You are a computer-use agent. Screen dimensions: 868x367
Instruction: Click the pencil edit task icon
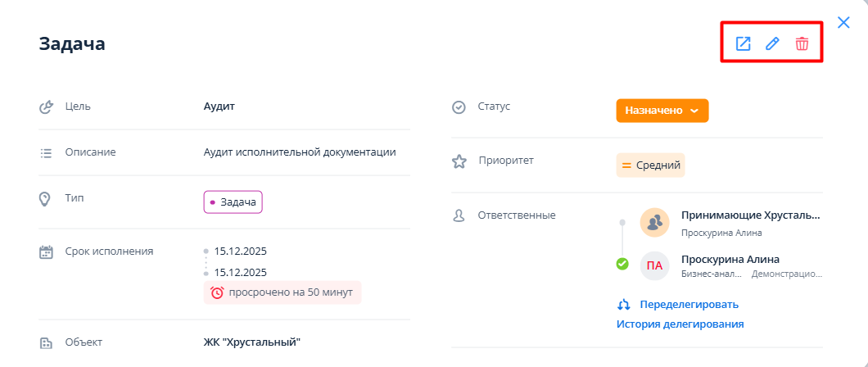click(772, 44)
